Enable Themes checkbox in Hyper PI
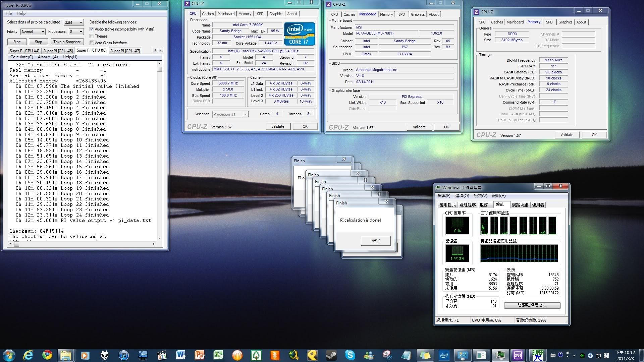 [92, 36]
